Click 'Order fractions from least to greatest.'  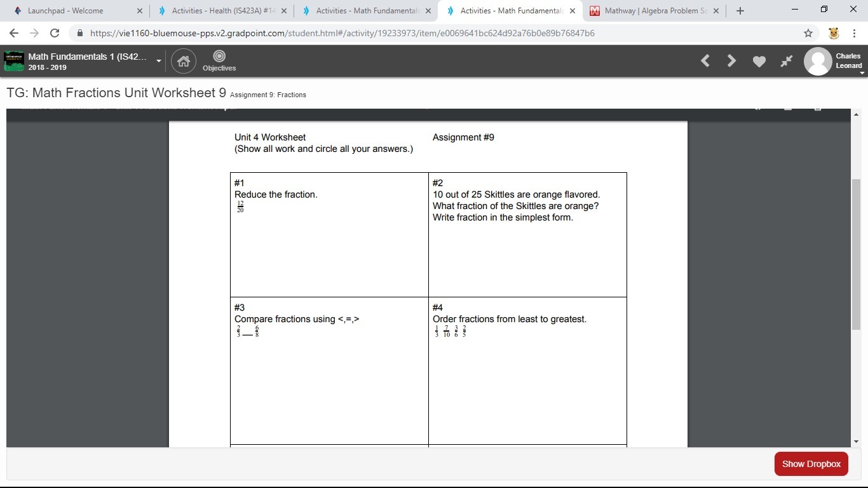pyautogui.click(x=510, y=319)
